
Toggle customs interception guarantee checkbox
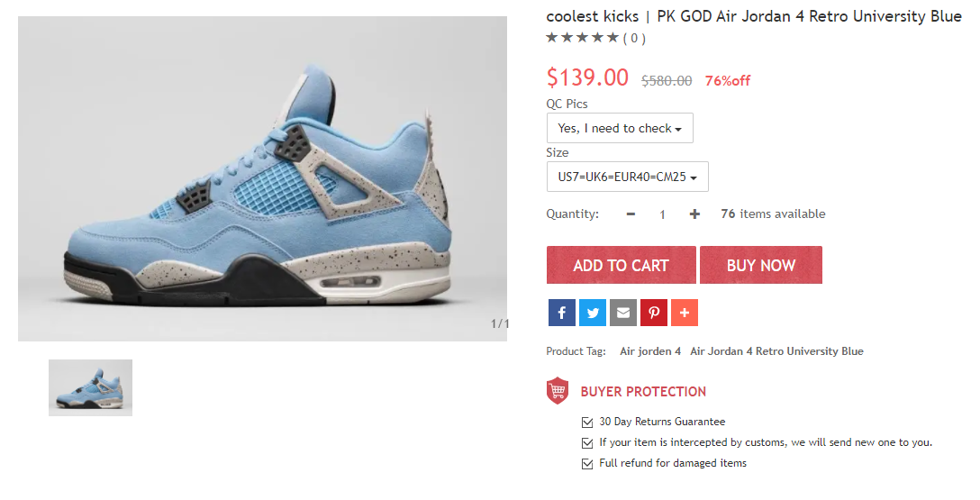click(x=587, y=443)
